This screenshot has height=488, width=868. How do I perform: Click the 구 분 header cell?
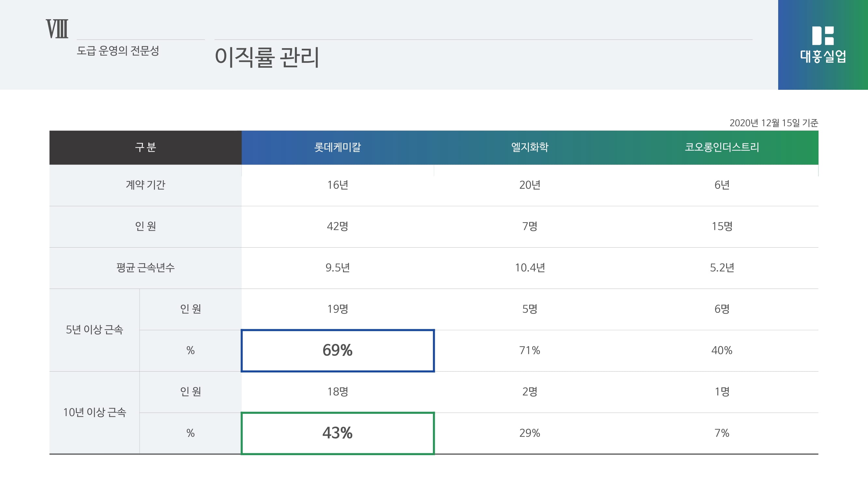click(145, 147)
